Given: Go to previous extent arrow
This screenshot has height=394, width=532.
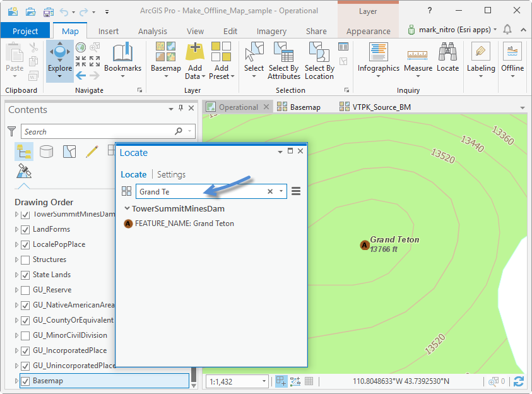Looking at the screenshot, I should 81,75.
